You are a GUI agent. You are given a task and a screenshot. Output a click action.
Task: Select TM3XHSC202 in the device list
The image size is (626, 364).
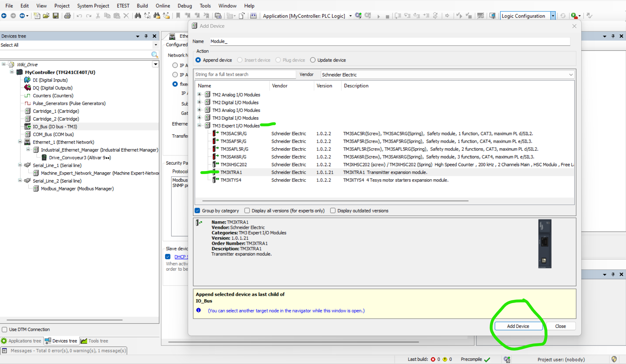tap(233, 165)
